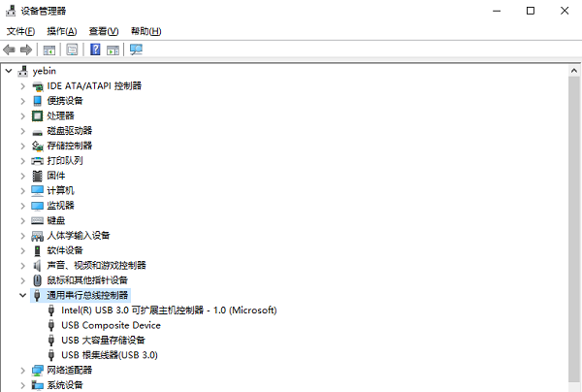The image size is (582, 392).
Task: Click the printer icon for 打印队列
Action: (x=38, y=161)
